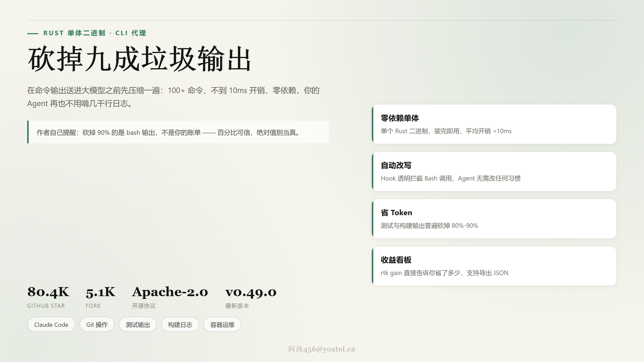Open the 自动改写 feature card

(494, 171)
